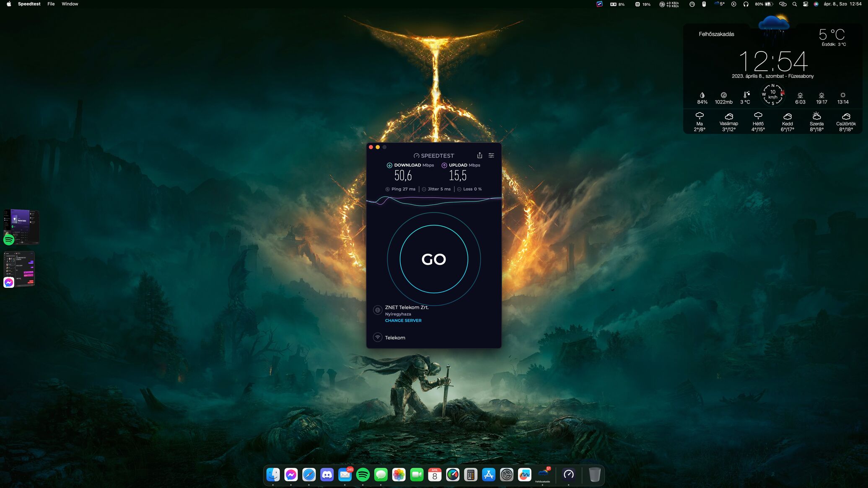Image resolution: width=868 pixels, height=488 pixels.
Task: Open Freeform from the Dock
Action: tap(525, 475)
